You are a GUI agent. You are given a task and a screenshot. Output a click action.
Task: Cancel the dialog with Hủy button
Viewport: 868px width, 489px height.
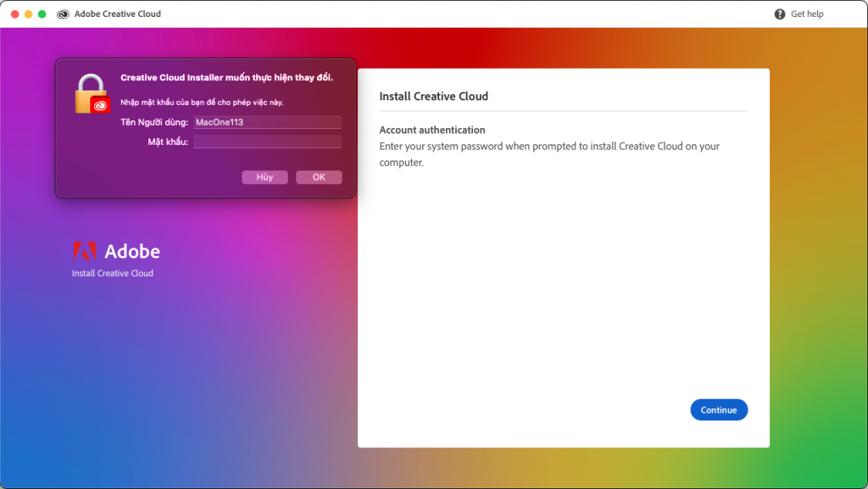[x=264, y=177]
